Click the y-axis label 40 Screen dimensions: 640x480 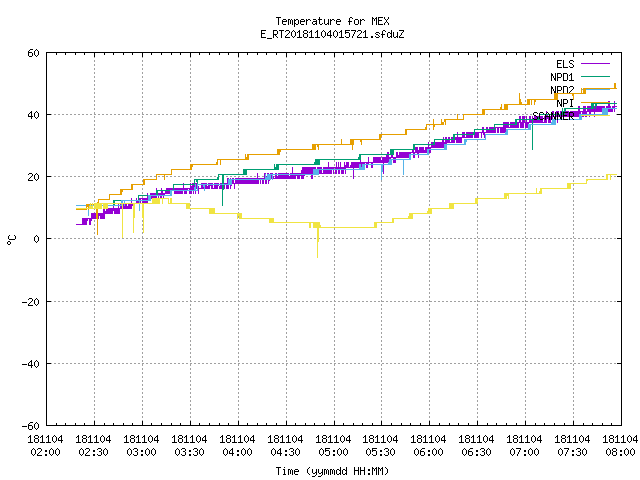pyautogui.click(x=33, y=115)
